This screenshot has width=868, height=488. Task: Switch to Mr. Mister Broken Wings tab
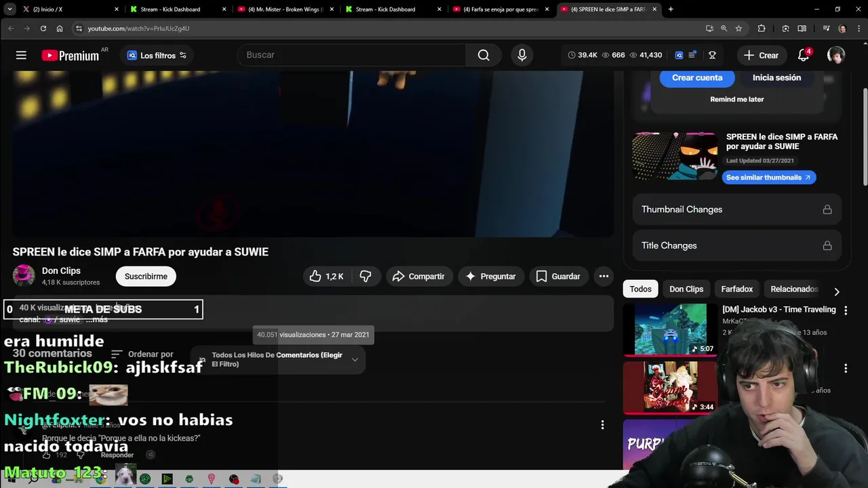[x=285, y=9]
